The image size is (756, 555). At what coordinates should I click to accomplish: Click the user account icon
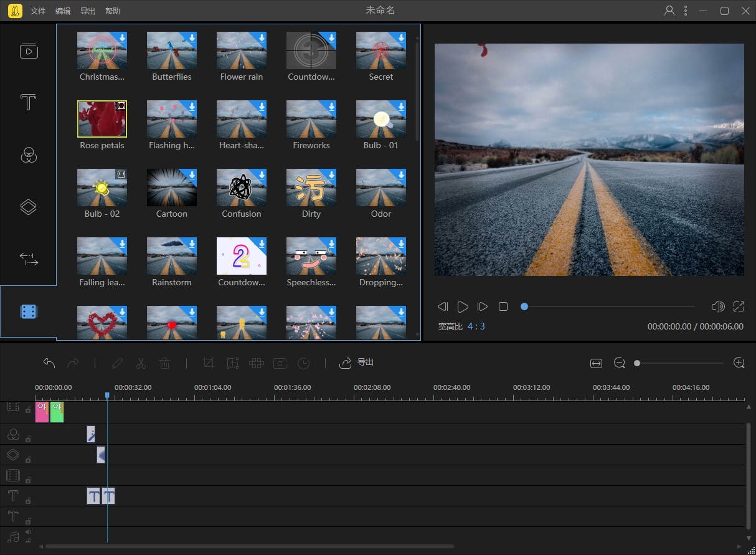point(669,11)
